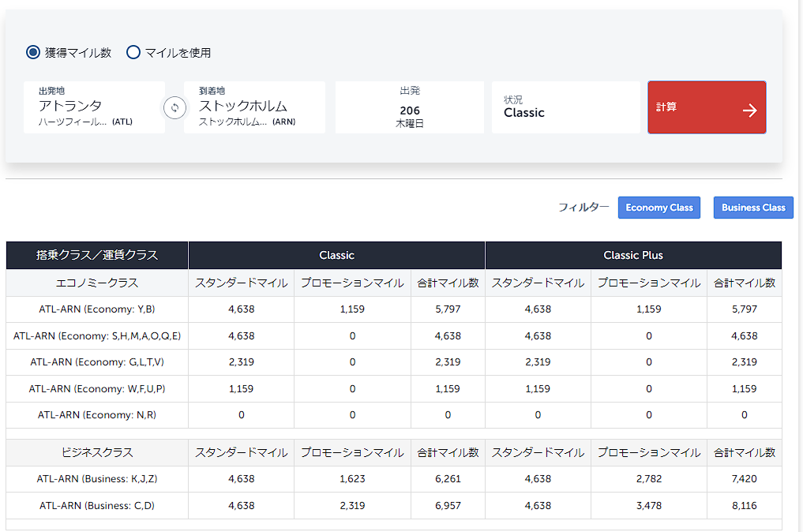Viewport: 803px width, 532px height.
Task: Select the ATL-ARN (Economy: Y,B) row label
Action: pyautogui.click(x=97, y=309)
